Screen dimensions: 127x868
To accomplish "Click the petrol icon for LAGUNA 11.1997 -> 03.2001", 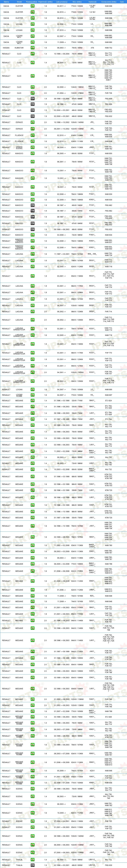I will pyautogui.click(x=33, y=254).
